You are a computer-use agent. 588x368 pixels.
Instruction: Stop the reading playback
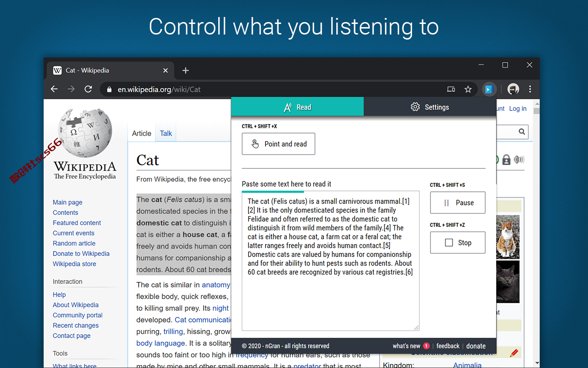[x=458, y=242]
